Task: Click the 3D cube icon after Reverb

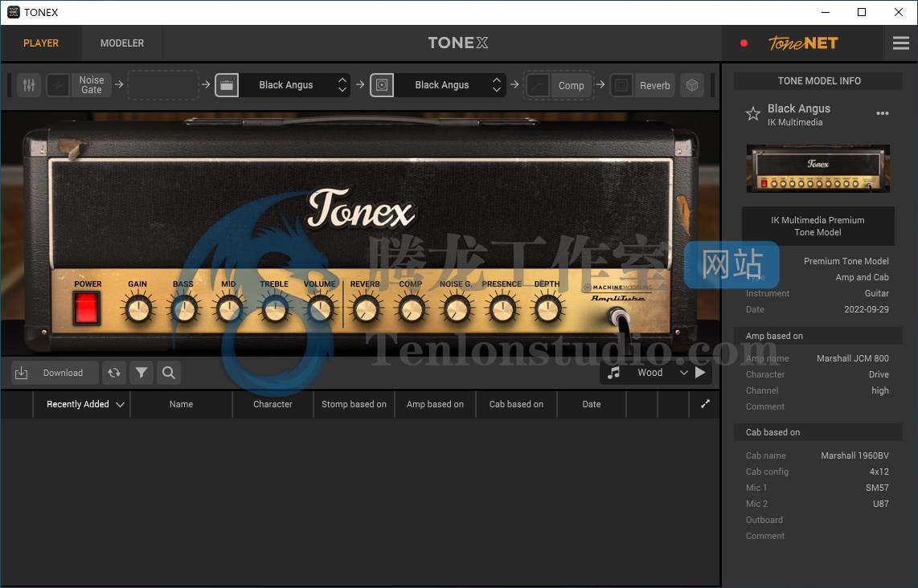Action: (x=692, y=85)
